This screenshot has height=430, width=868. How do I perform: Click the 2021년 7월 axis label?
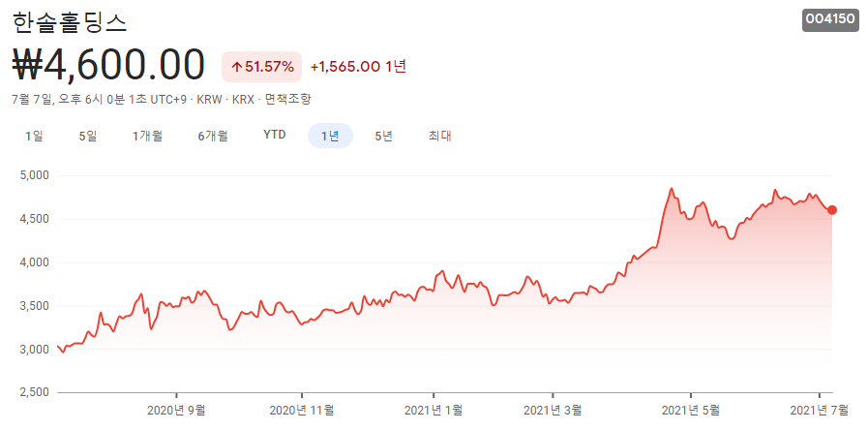coord(819,411)
